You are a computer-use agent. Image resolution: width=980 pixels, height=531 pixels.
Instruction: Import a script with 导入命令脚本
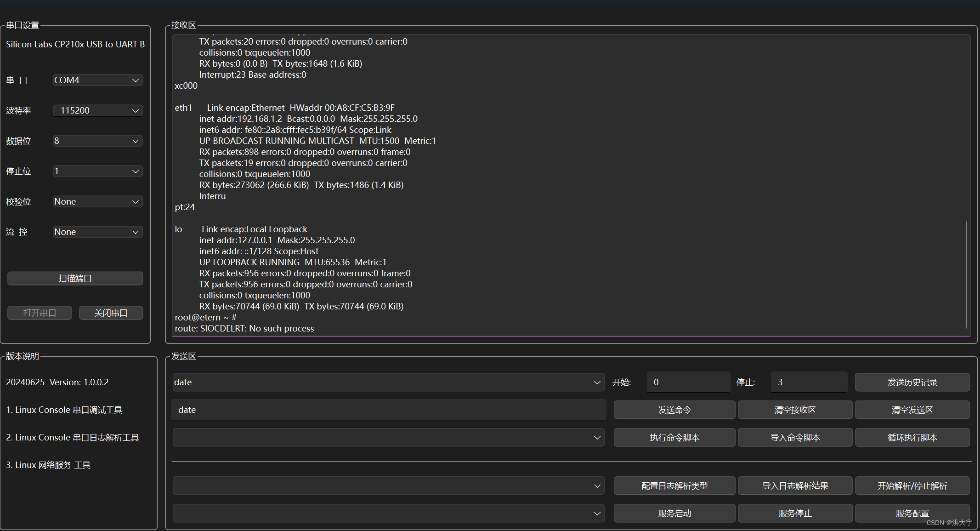(x=795, y=437)
